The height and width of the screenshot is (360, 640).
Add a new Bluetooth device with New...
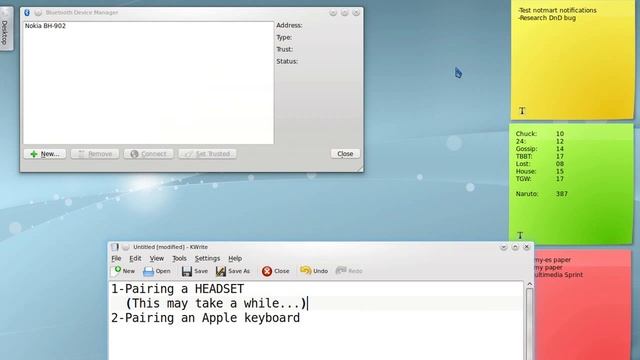point(45,154)
